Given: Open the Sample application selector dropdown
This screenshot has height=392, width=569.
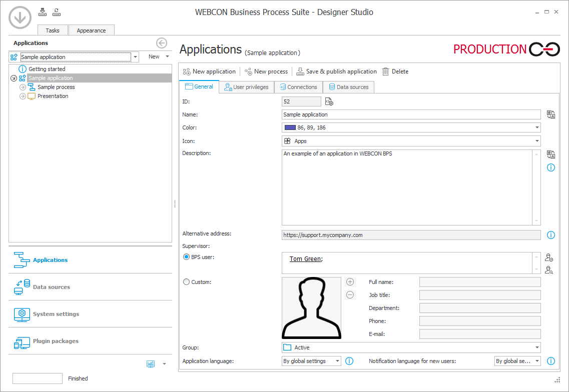Looking at the screenshot, I should point(135,57).
